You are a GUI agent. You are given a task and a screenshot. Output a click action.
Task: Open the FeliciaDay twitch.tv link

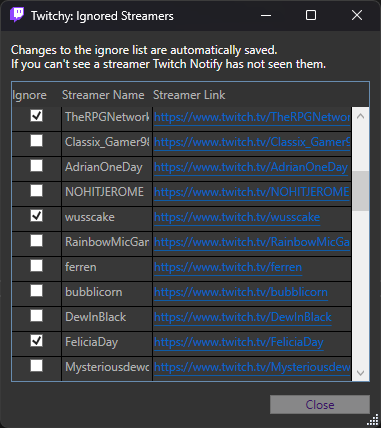[x=239, y=342]
